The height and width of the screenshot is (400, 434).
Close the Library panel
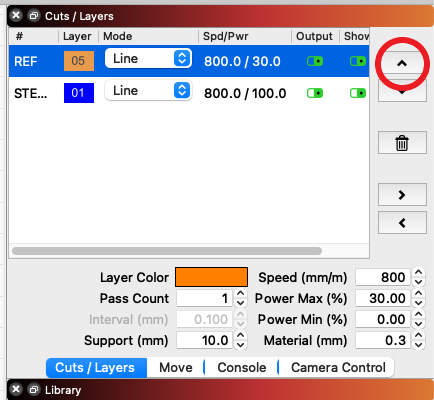click(x=16, y=389)
